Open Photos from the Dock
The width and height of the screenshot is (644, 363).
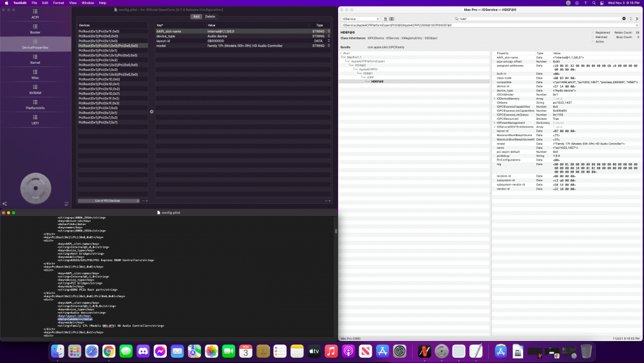tap(211, 351)
